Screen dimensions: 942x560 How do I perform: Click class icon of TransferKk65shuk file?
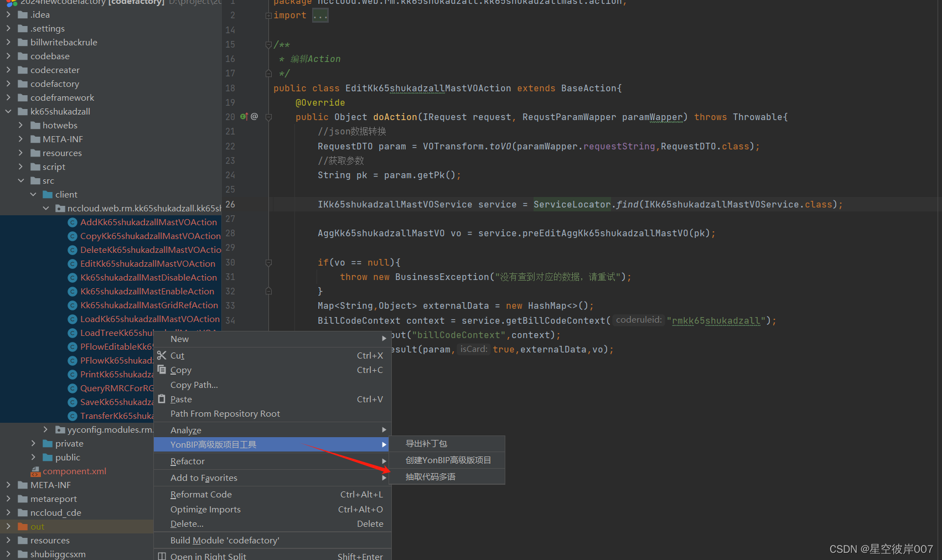(72, 416)
